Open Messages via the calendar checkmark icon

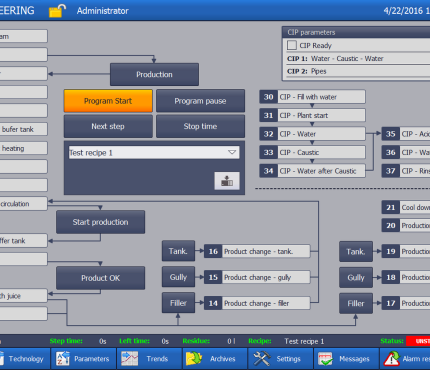click(325, 359)
